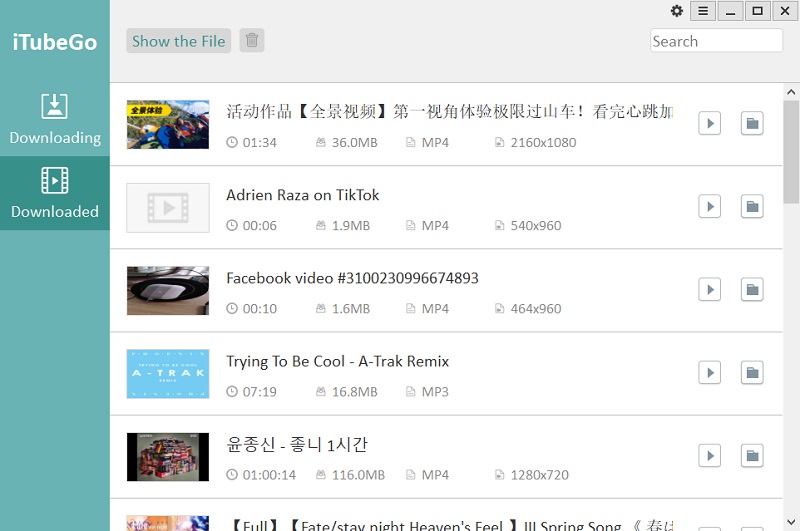Focus the Search input field
This screenshot has width=800, height=531.
click(x=716, y=41)
